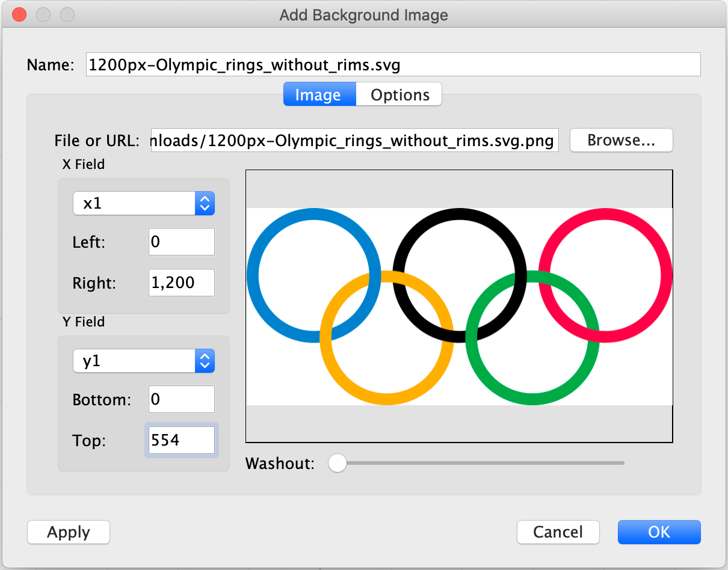Screen dimensions: 728x570
Task: Click the Browse... button
Action: pyautogui.click(x=621, y=140)
